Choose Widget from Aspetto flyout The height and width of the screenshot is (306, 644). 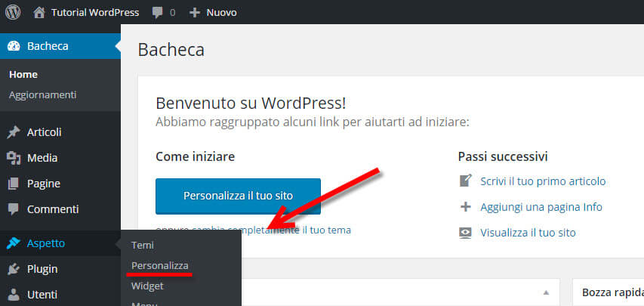(147, 286)
